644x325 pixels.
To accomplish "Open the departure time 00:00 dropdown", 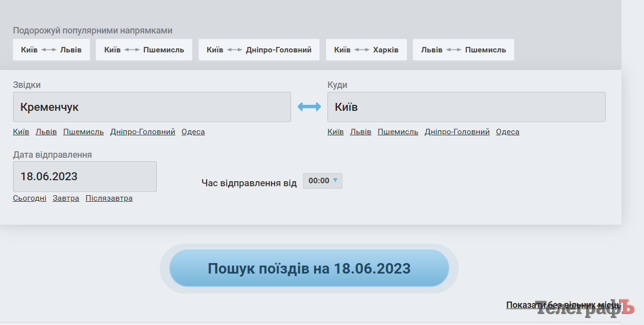I will (x=322, y=181).
